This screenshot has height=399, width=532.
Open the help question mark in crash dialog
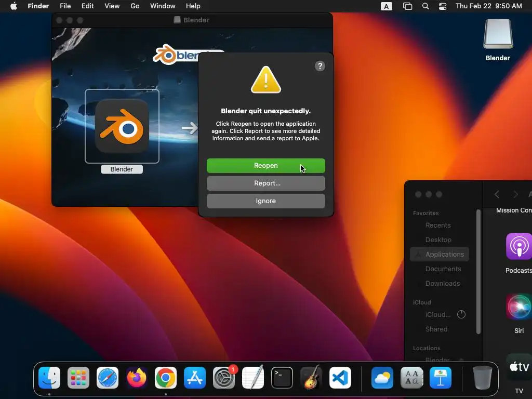point(320,66)
